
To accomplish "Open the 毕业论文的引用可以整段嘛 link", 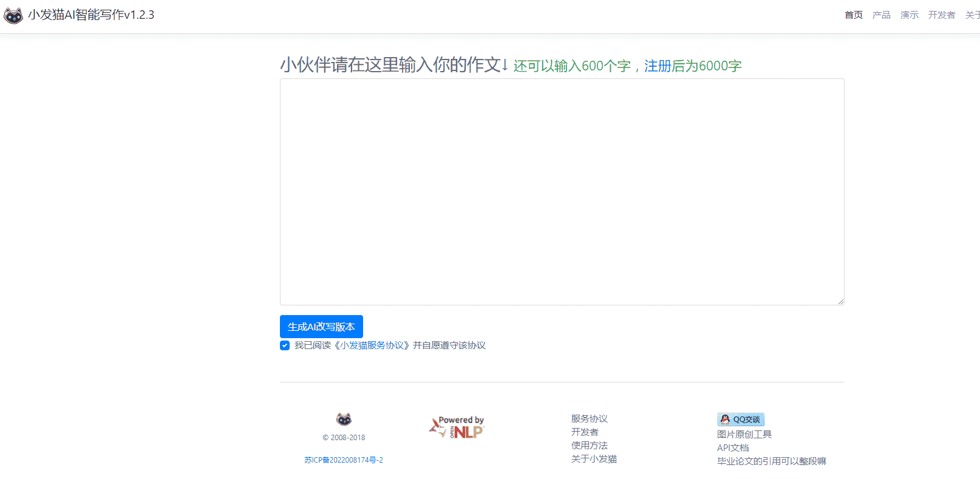I will click(x=772, y=461).
